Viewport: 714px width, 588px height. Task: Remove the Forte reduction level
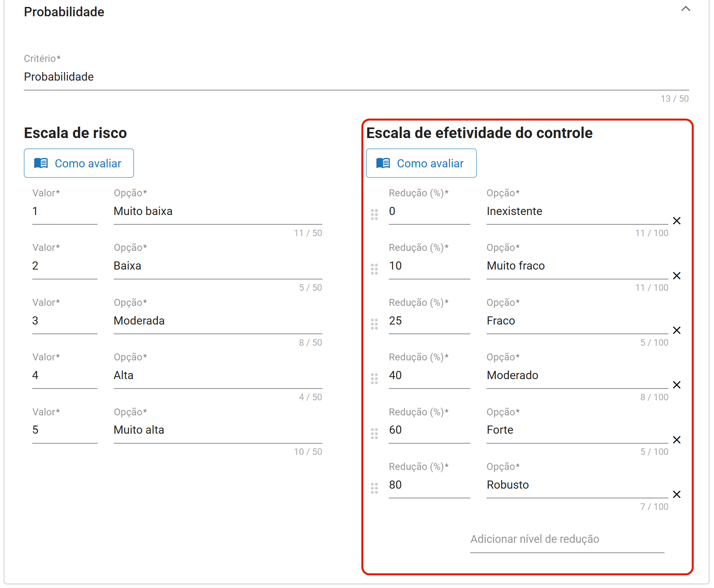click(x=677, y=440)
